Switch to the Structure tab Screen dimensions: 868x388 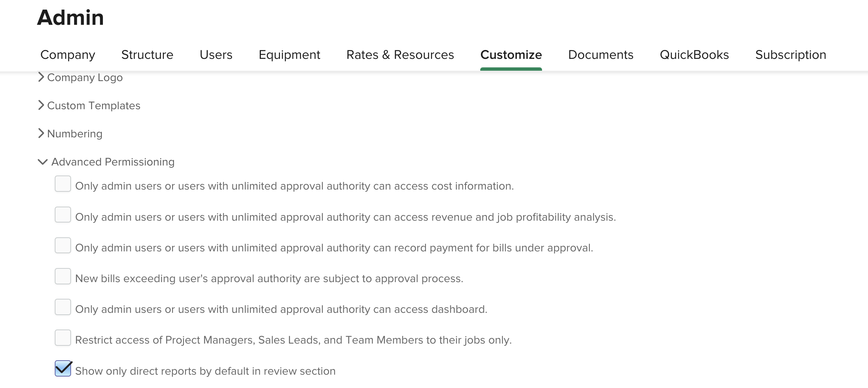tap(147, 55)
